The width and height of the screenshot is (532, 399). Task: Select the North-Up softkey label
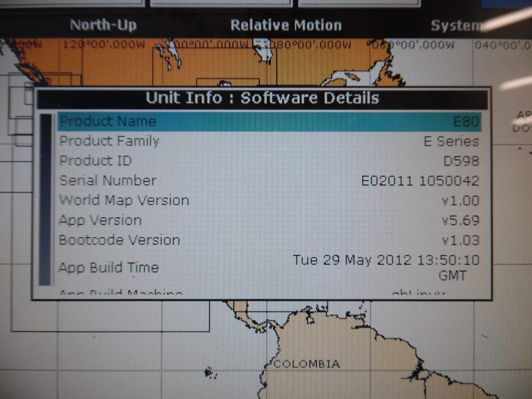[x=103, y=25]
